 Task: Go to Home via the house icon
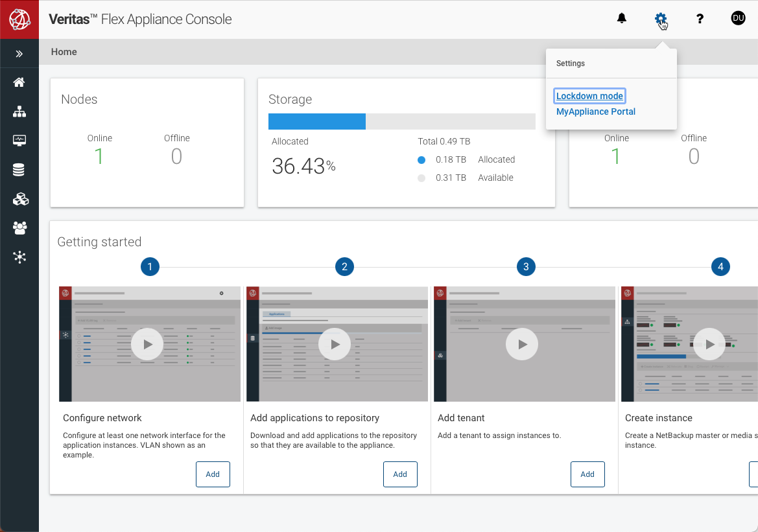19,82
